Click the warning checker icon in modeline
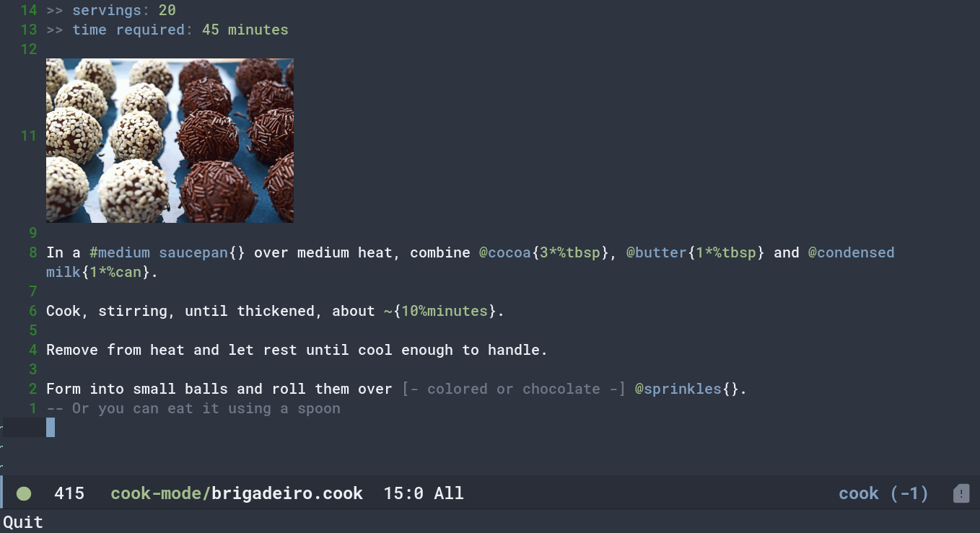The height and width of the screenshot is (533, 980). [x=961, y=494]
